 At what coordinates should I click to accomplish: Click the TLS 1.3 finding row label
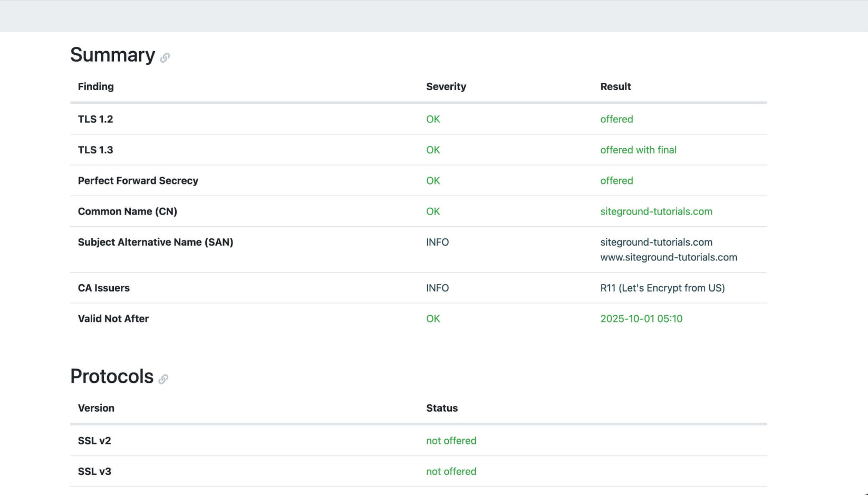click(95, 150)
